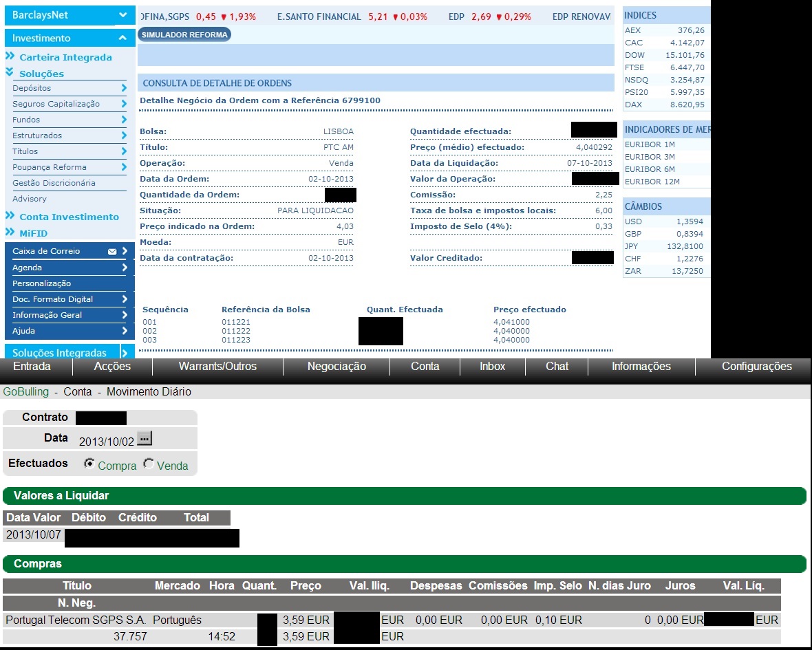Expand Fundos submenu arrow
Screen dimensions: 812x650
click(x=124, y=120)
